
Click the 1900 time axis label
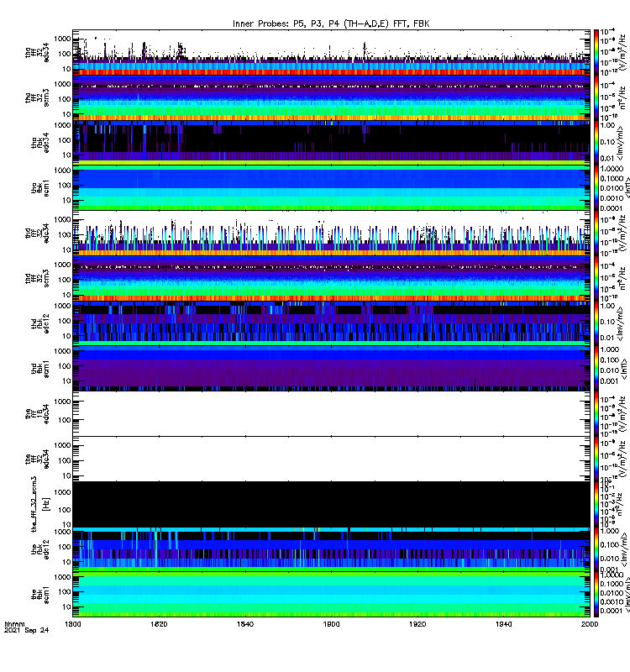click(331, 624)
